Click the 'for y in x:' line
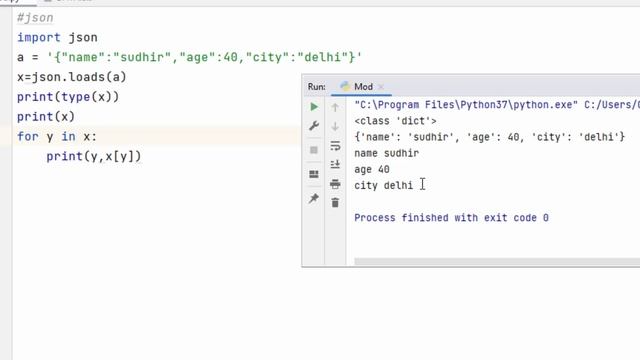Viewport: 640px width, 360px height. point(57,136)
